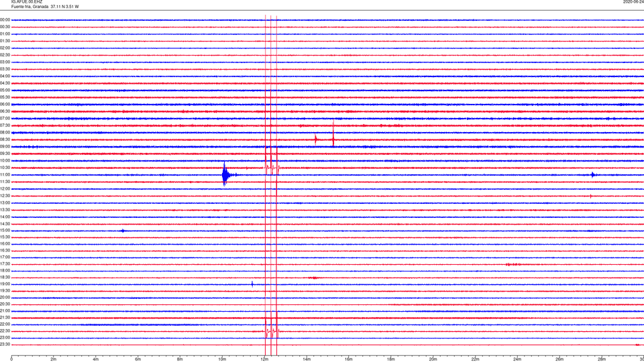The width and height of the screenshot is (644, 362).
Task: Select the 00:00 trace time label
Action: [5, 19]
